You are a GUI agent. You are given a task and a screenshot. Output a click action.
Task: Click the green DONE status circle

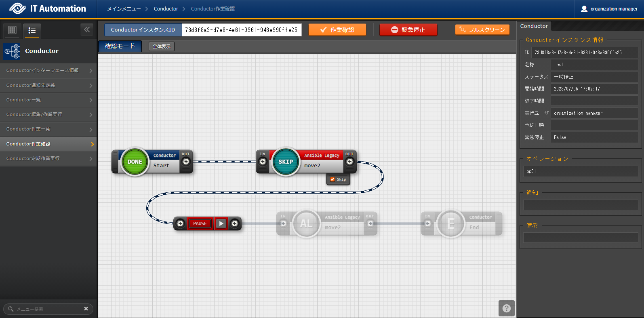click(x=135, y=162)
